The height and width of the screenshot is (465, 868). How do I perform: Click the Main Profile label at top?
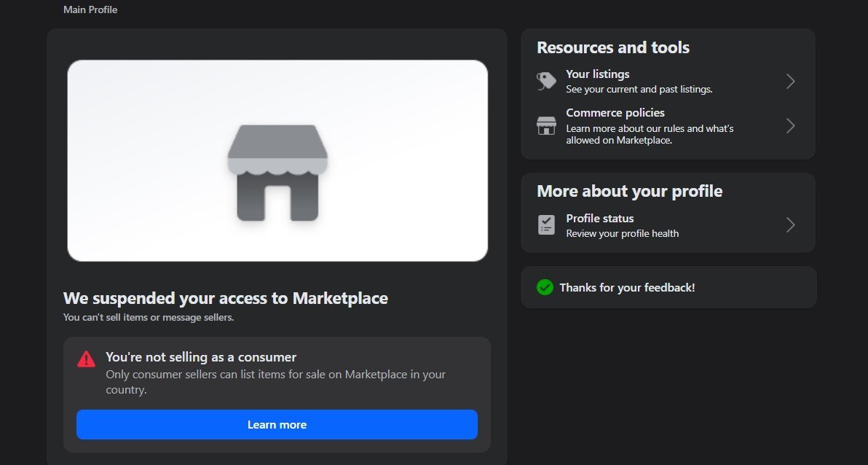[90, 9]
